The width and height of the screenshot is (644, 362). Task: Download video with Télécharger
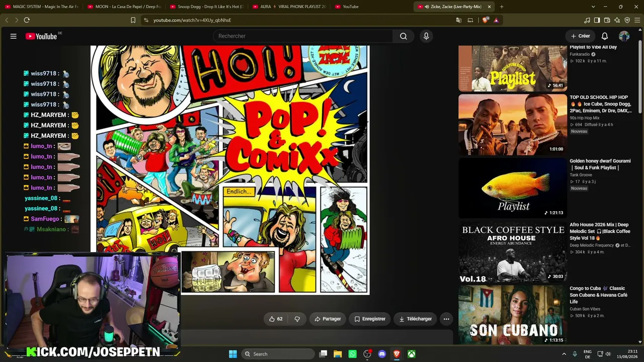[x=416, y=319]
